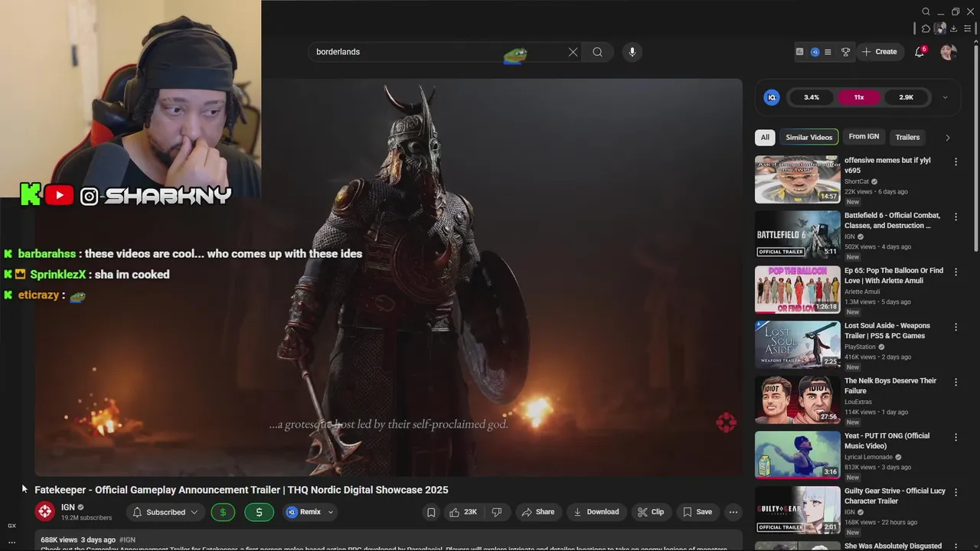Click the Create button

tap(879, 52)
